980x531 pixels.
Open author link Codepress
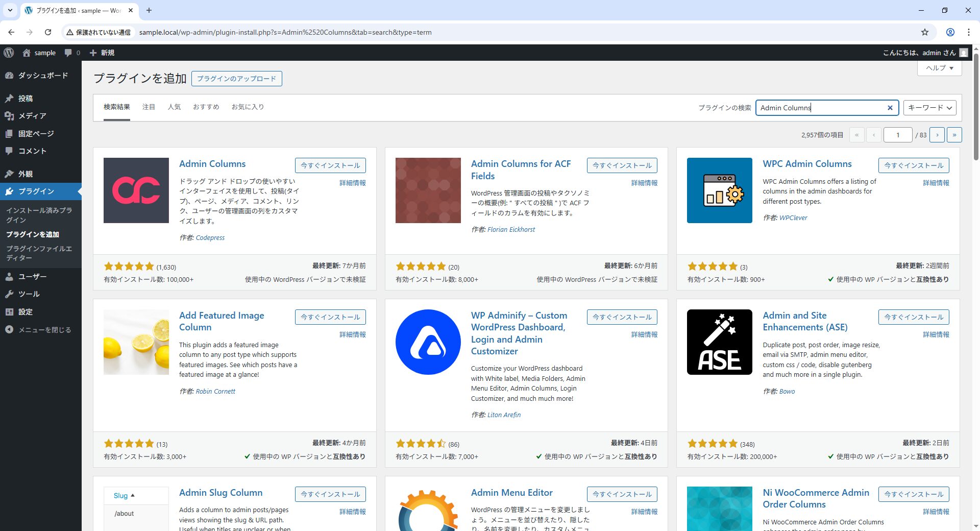click(x=210, y=238)
